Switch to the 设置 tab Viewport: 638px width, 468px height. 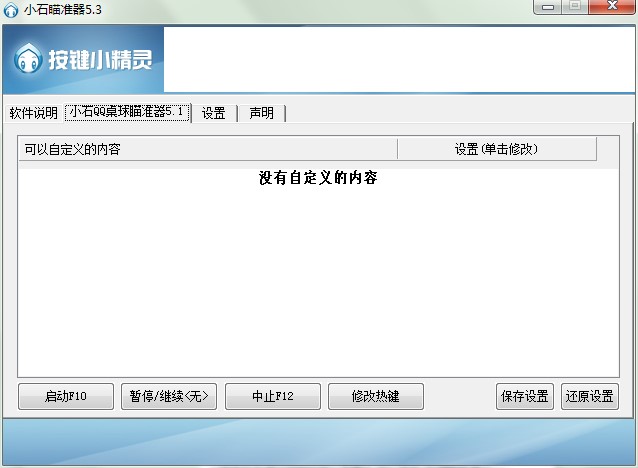tap(214, 113)
